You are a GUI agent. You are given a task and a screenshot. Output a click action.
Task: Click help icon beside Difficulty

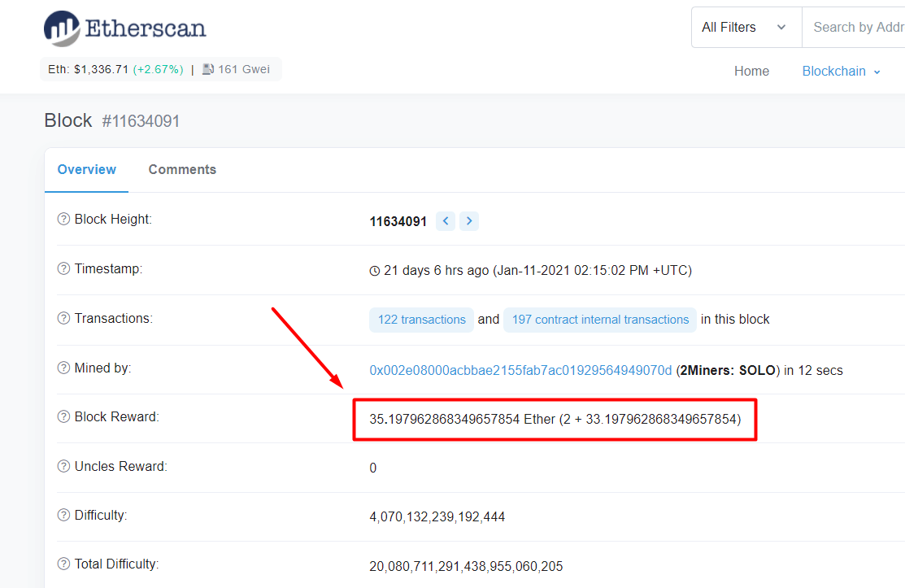click(63, 516)
